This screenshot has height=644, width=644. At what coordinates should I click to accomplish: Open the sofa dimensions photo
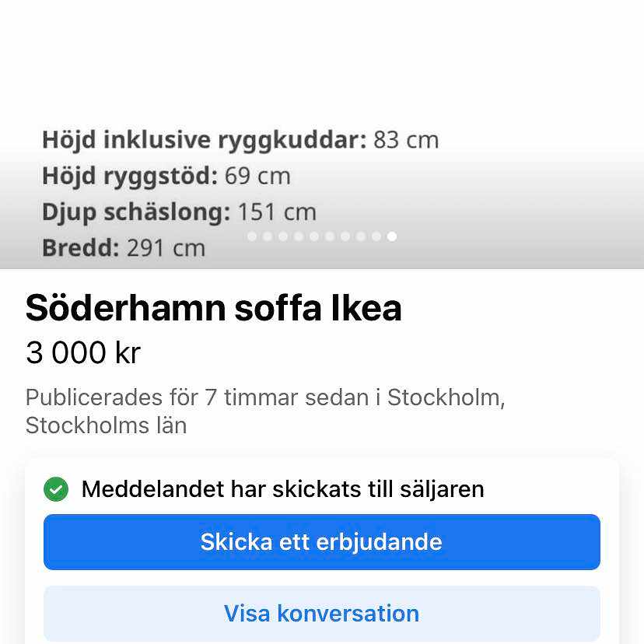tap(321, 93)
